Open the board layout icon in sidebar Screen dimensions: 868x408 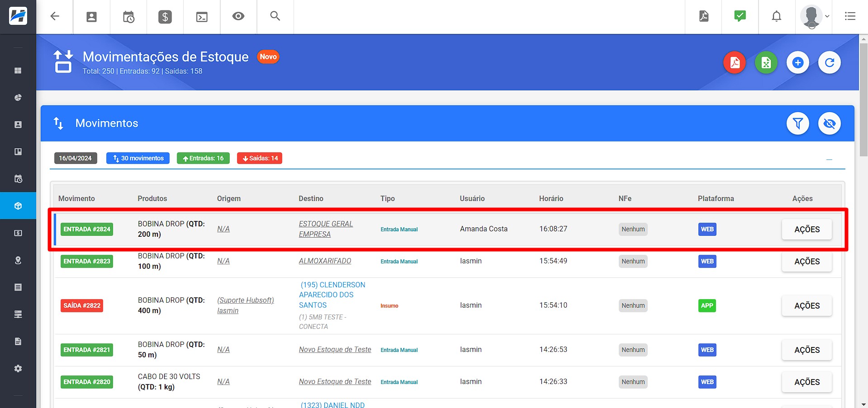(x=18, y=152)
